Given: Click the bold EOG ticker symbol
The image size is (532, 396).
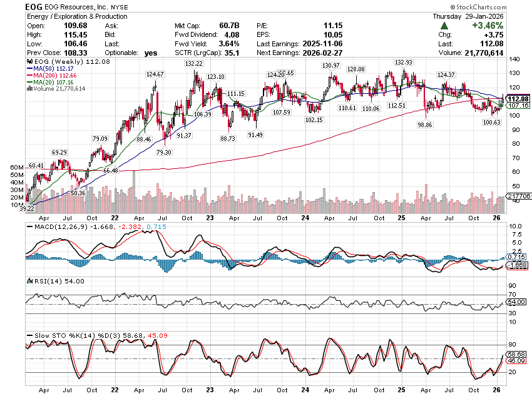Looking at the screenshot, I should (x=34, y=6).
